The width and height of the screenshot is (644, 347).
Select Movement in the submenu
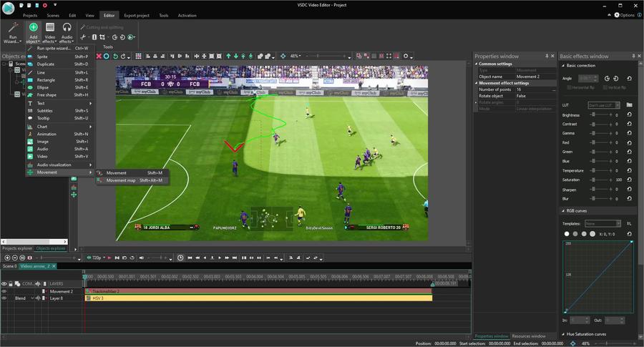[x=132, y=173]
